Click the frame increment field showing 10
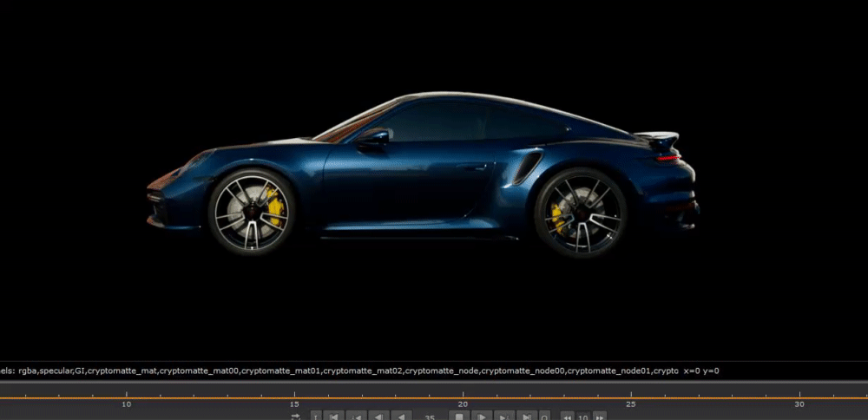The width and height of the screenshot is (868, 420). tap(583, 417)
